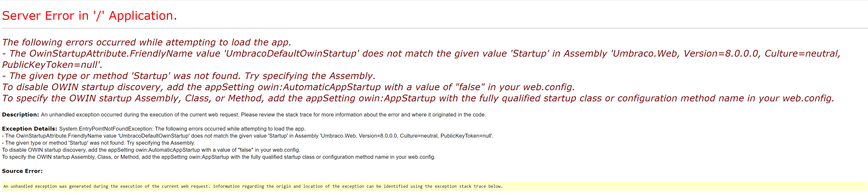Click 'Please review the stack trace' sentence
This screenshot has height=195, width=868.
click(363, 115)
